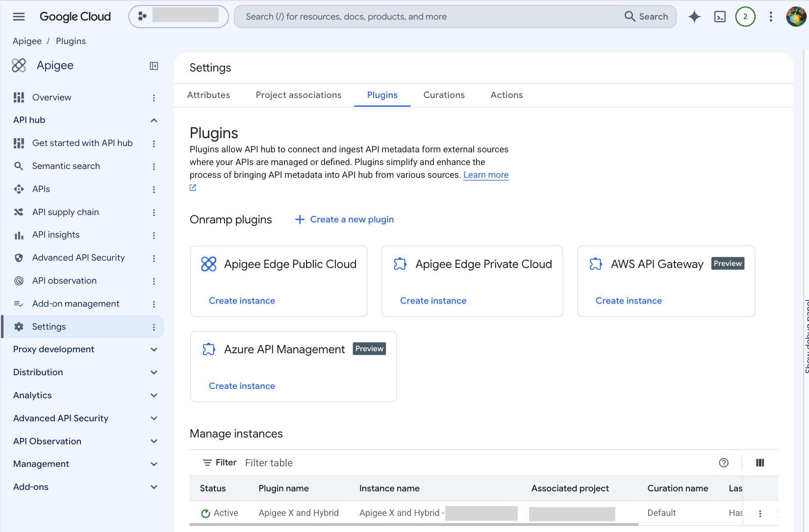Click the Advanced API Security shield icon
The width and height of the screenshot is (809, 532).
(x=19, y=258)
